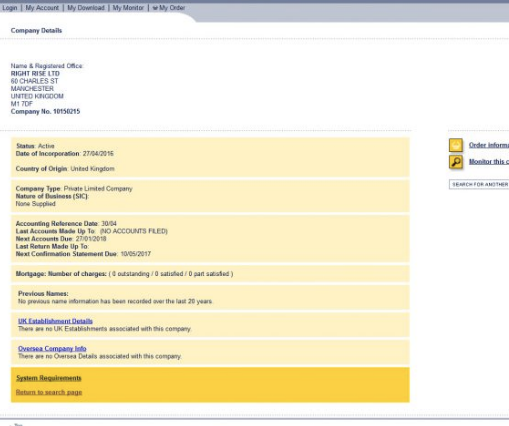Click the Order information link

tap(489, 145)
